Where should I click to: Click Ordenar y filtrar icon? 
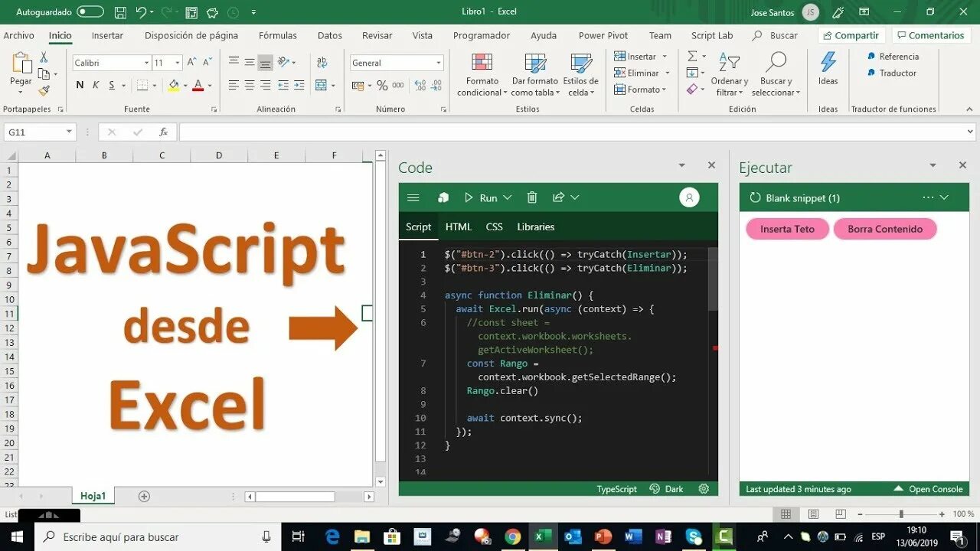pyautogui.click(x=729, y=63)
